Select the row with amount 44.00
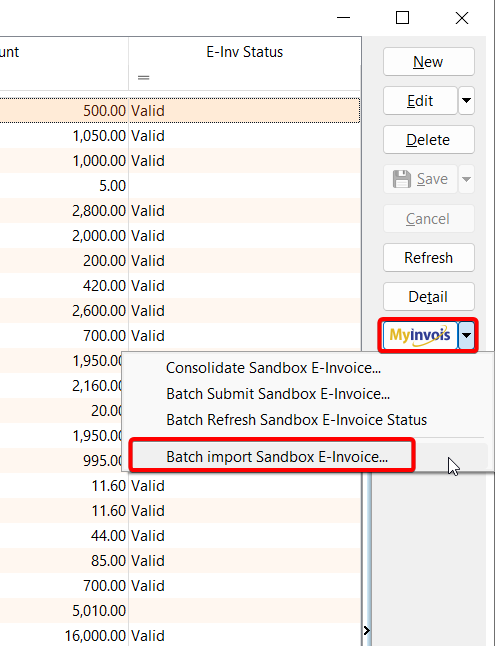 click(180, 536)
